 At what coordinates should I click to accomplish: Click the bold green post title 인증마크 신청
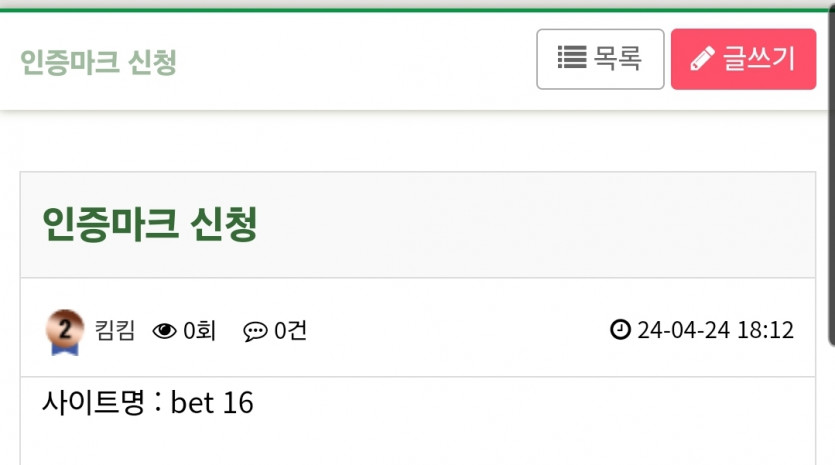pos(150,225)
